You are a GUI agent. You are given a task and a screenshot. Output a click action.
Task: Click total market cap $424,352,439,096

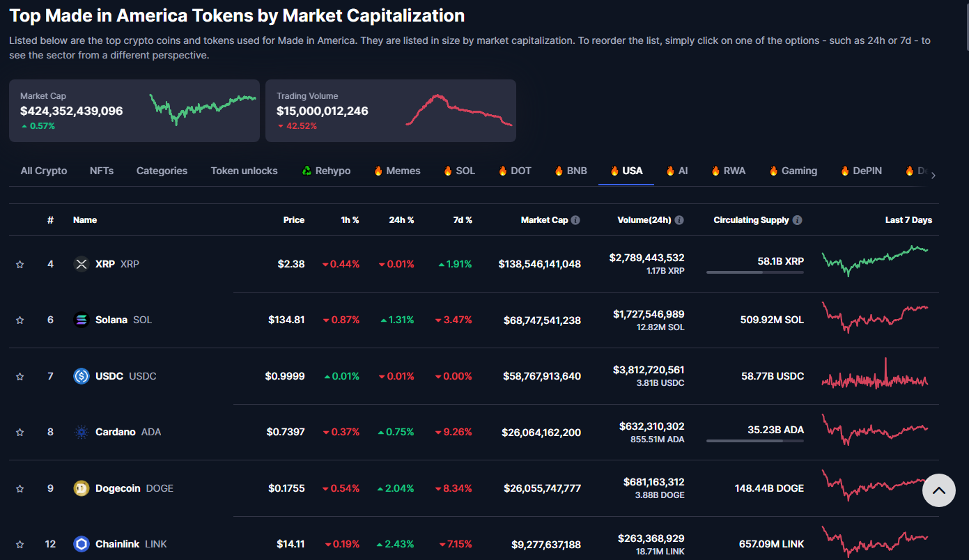pos(72,111)
